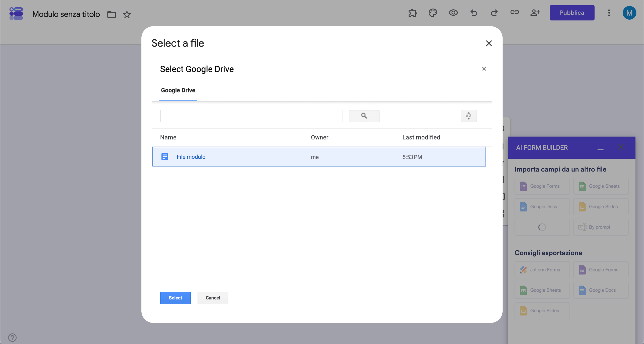Screen dimensions: 644x344
Task: Close the Select Google Drive picker
Action: click(484, 69)
